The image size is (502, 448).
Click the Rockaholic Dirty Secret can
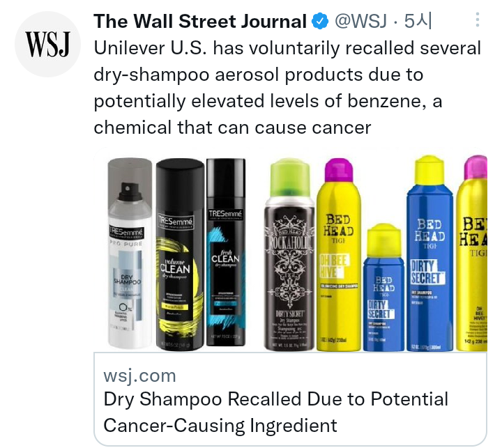pos(289,255)
